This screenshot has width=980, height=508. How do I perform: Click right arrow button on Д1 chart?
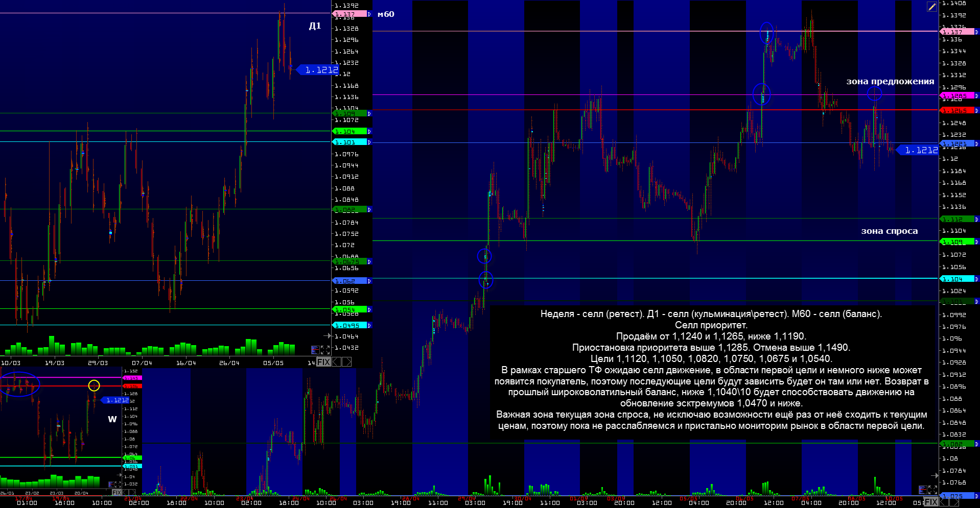click(347, 362)
